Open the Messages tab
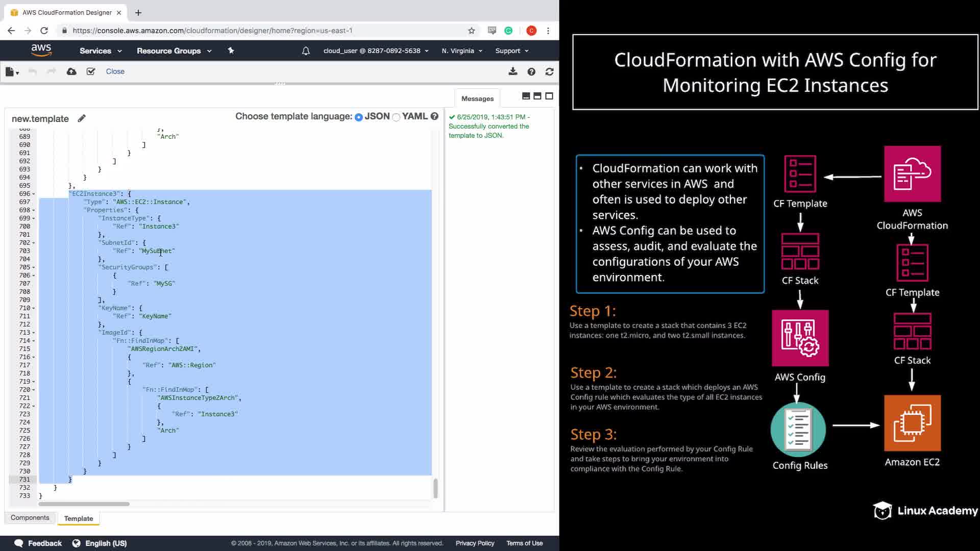This screenshot has width=980, height=551. coord(477,98)
